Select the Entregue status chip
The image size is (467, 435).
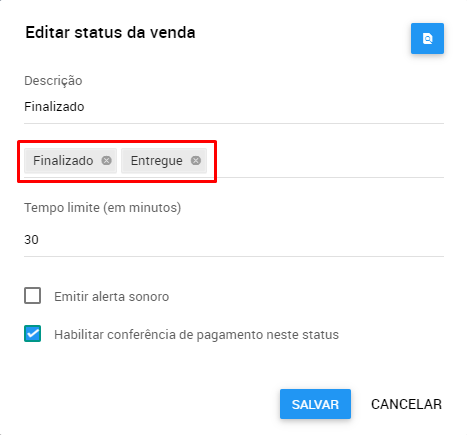(x=157, y=161)
